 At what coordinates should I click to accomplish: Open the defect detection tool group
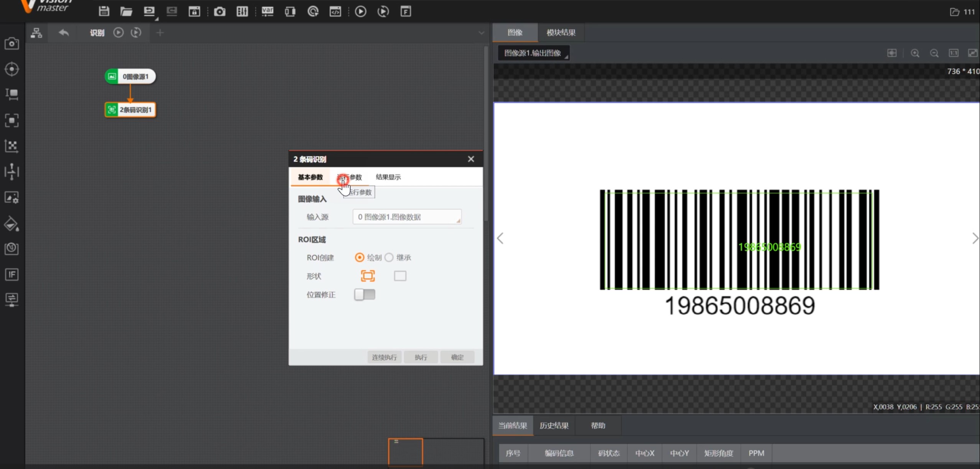click(12, 249)
